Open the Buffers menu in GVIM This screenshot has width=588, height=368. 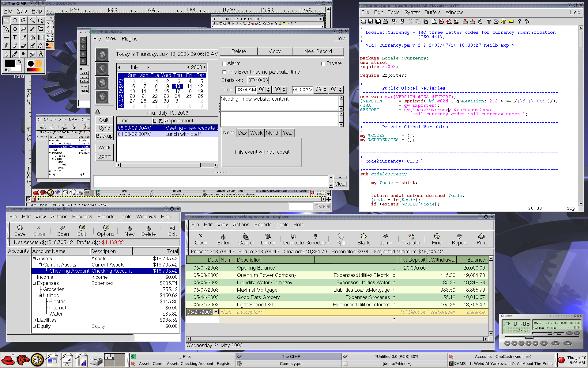coord(432,13)
